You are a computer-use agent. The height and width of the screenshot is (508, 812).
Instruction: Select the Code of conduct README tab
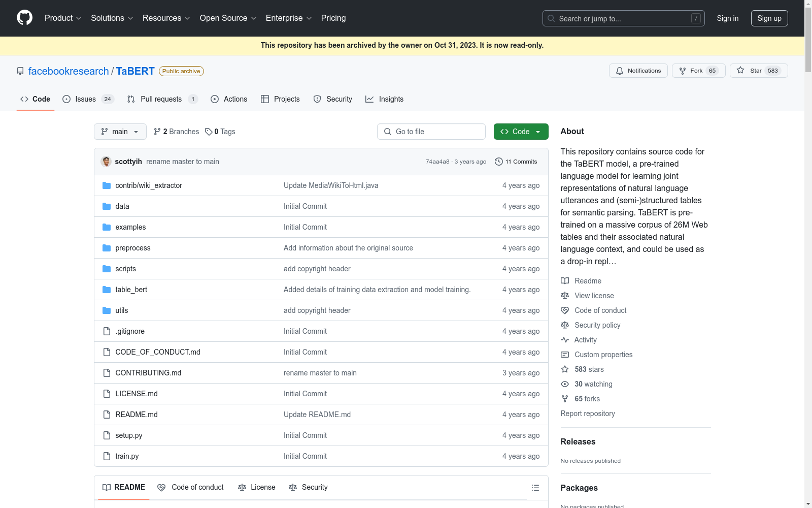click(x=191, y=487)
